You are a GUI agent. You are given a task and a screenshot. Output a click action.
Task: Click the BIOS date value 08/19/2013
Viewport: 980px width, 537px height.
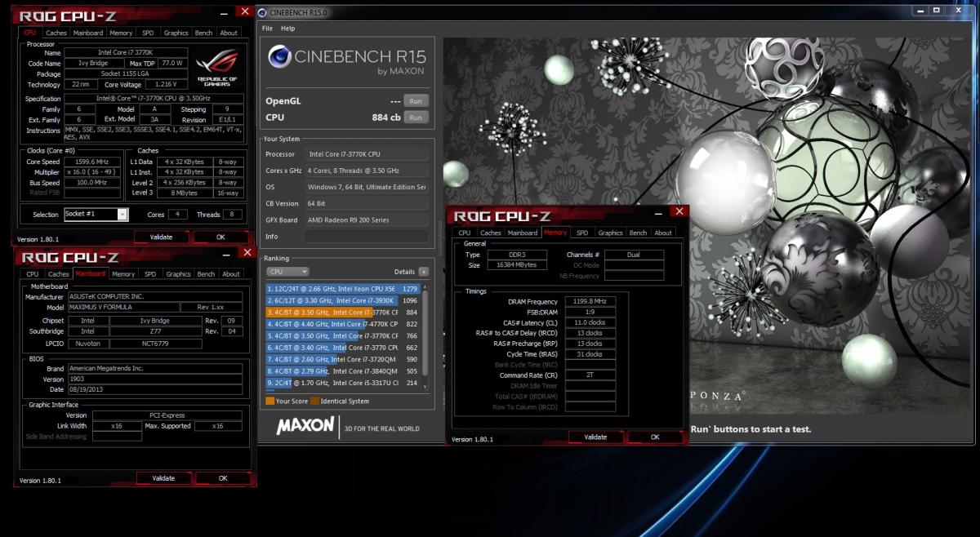pyautogui.click(x=154, y=389)
